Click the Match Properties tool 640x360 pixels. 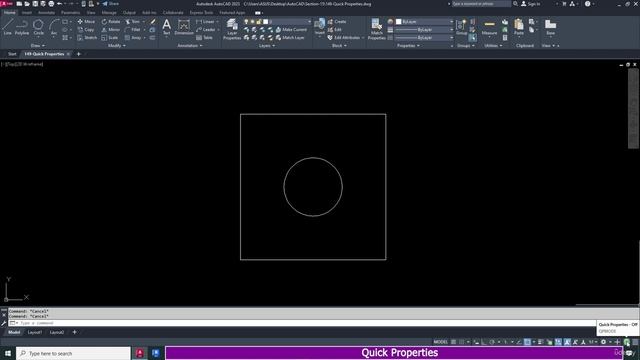pos(376,29)
